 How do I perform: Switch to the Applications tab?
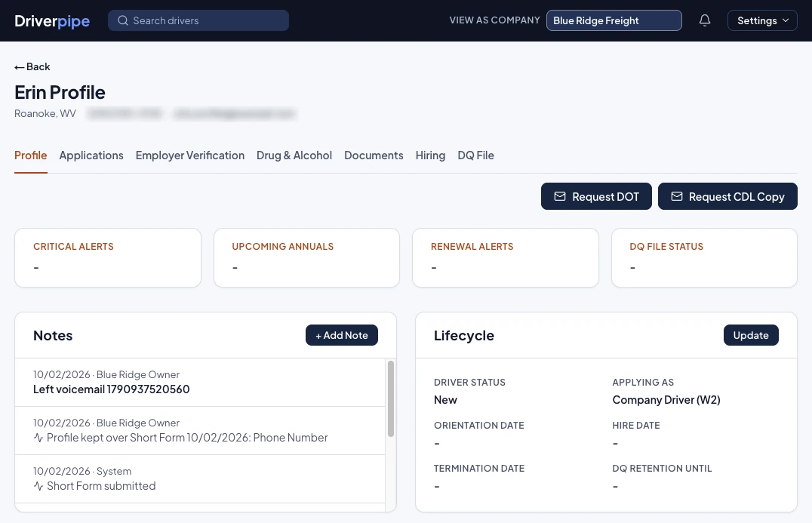(x=91, y=155)
